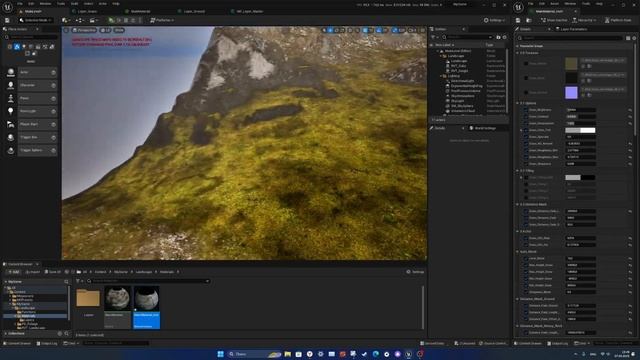Expand the Collections section in Content Browser
The width and height of the screenshot is (640, 360).
click(x=6, y=333)
